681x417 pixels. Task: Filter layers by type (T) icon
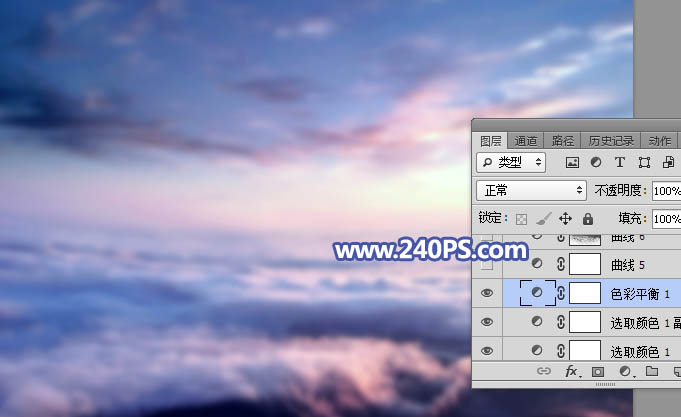pos(620,162)
